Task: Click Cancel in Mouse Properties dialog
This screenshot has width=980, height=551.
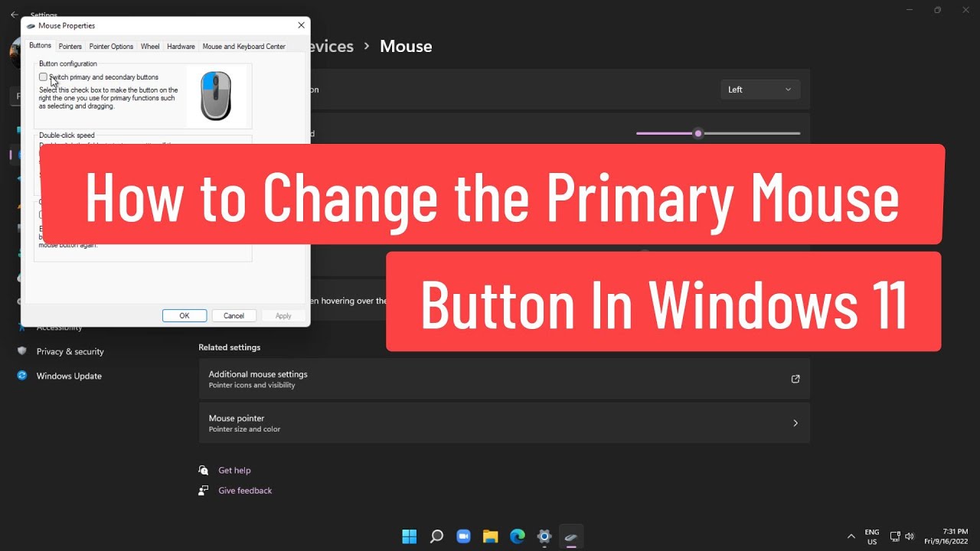Action: 234,316
